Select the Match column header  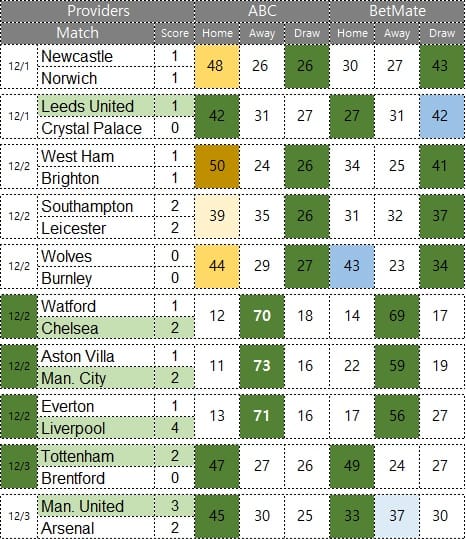78,33
